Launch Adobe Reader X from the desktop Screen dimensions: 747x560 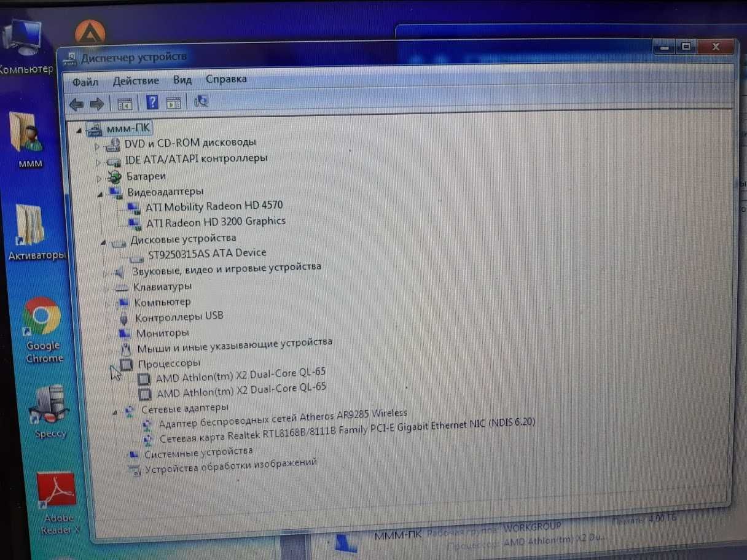click(x=57, y=502)
